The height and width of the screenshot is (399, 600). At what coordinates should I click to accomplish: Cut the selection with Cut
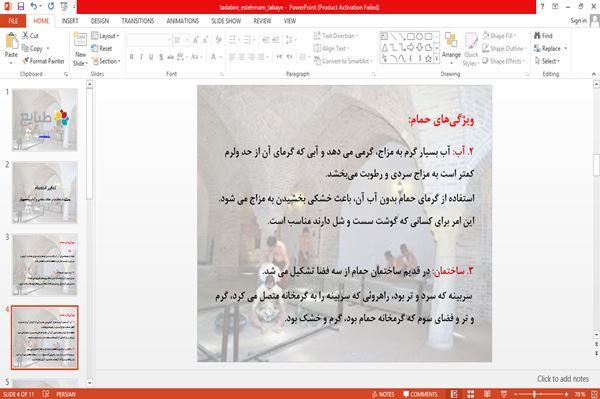tap(30, 36)
